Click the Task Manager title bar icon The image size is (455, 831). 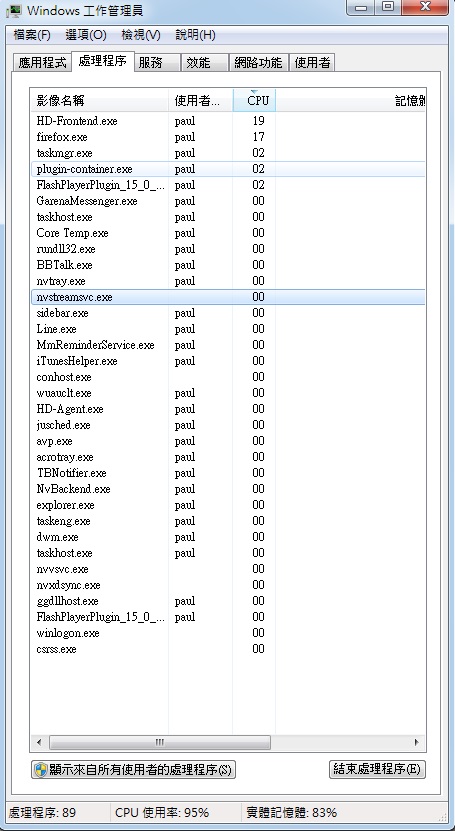point(13,10)
